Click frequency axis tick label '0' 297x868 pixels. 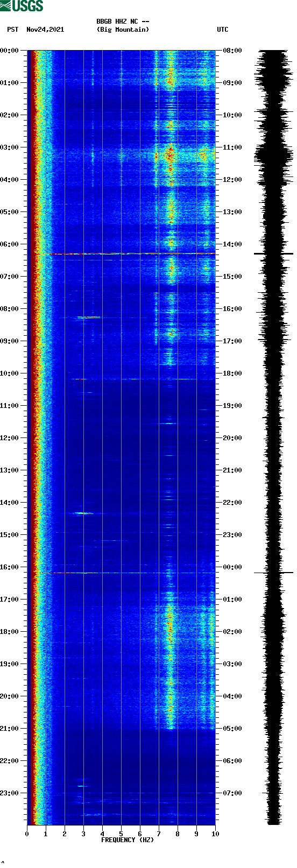click(x=27, y=834)
